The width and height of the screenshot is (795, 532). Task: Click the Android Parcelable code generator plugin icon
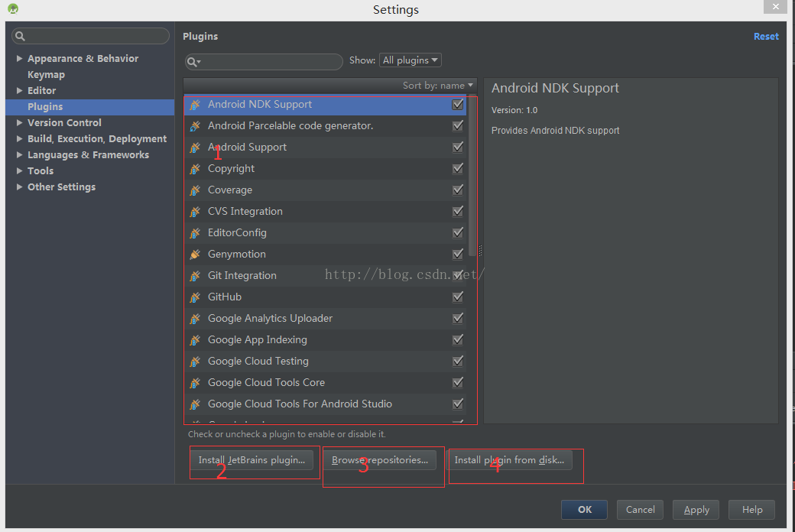point(195,126)
